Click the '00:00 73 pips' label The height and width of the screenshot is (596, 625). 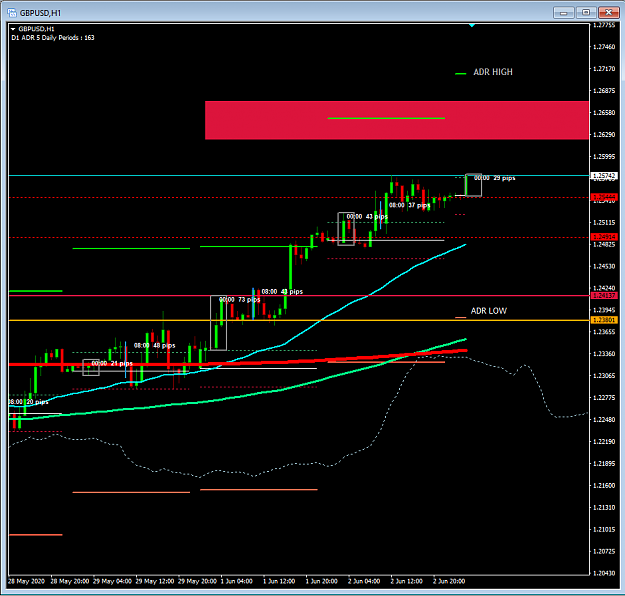click(x=240, y=299)
